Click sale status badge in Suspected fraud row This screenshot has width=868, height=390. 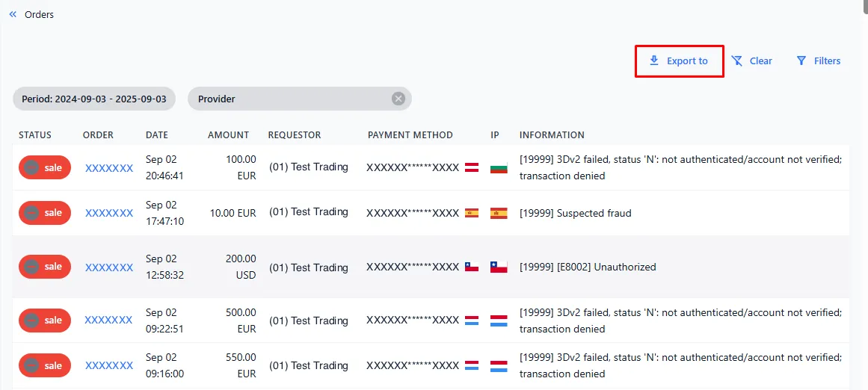click(45, 213)
